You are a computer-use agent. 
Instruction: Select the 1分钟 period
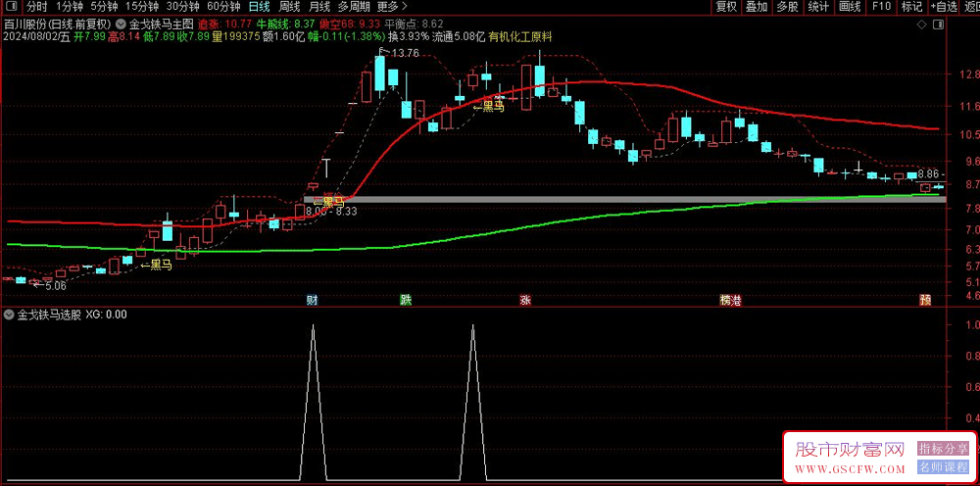pos(69,7)
